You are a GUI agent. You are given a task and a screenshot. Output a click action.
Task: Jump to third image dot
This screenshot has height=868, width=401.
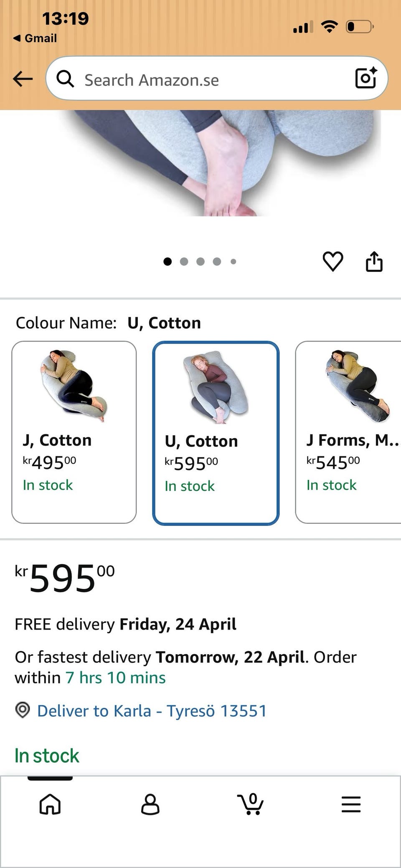[200, 261]
